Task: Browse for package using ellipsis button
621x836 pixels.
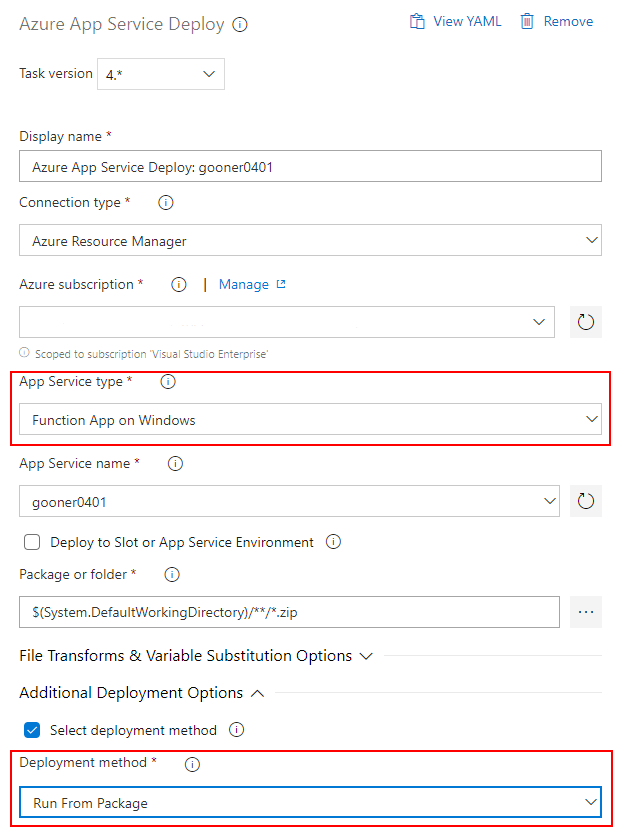Action: tap(586, 612)
